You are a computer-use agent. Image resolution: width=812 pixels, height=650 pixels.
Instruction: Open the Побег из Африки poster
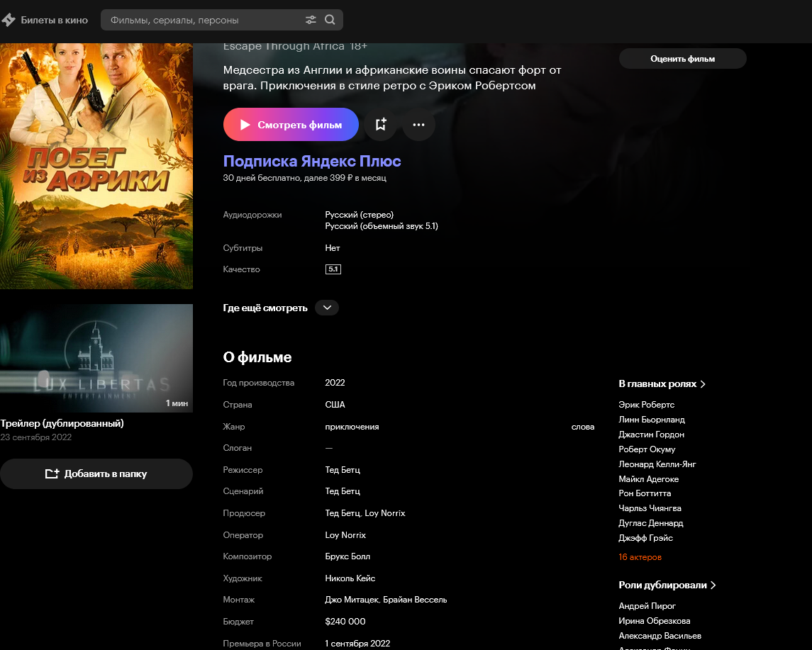[x=96, y=166]
